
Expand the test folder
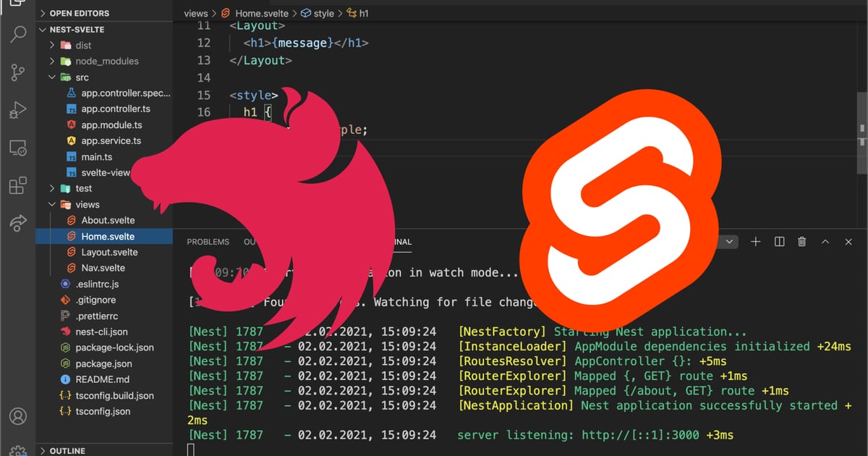click(x=51, y=188)
